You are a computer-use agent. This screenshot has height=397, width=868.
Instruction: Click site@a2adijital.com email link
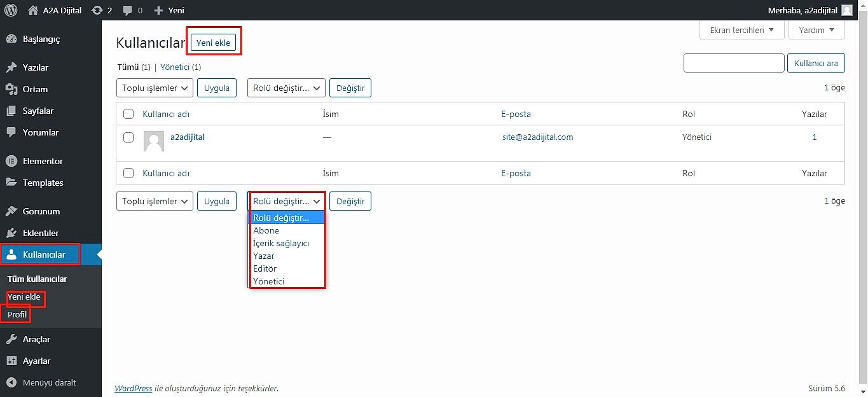pos(538,137)
